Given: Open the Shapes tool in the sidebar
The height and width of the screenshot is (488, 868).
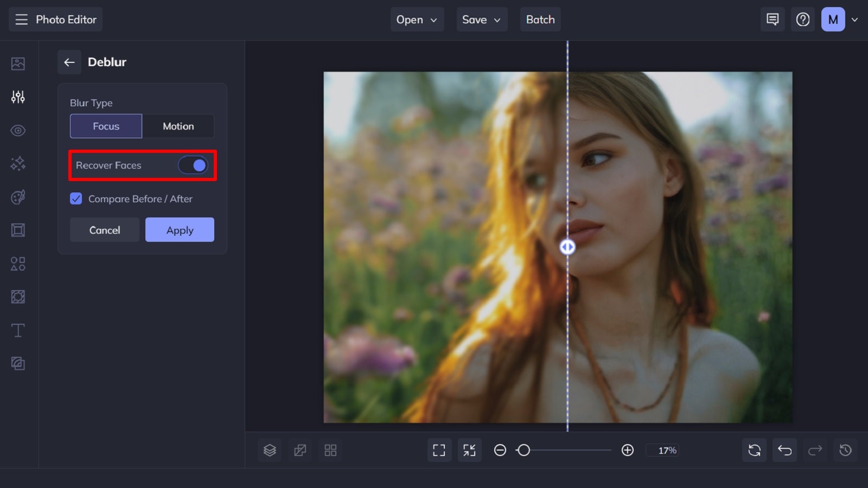Looking at the screenshot, I should [18, 264].
